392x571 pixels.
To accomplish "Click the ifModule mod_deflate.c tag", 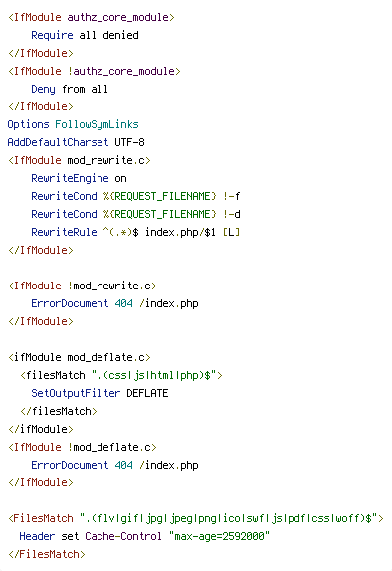I will tap(80, 357).
